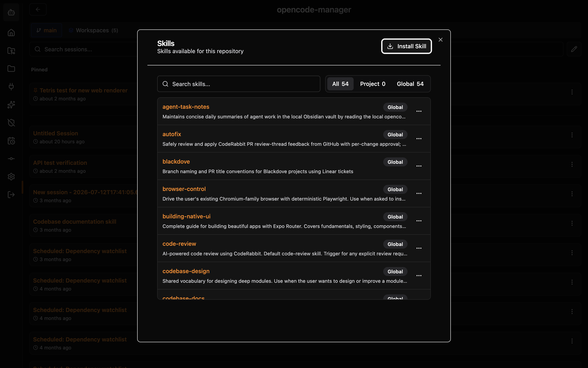Open the calendar clock schedules icon
The width and height of the screenshot is (588, 368).
tap(11, 141)
